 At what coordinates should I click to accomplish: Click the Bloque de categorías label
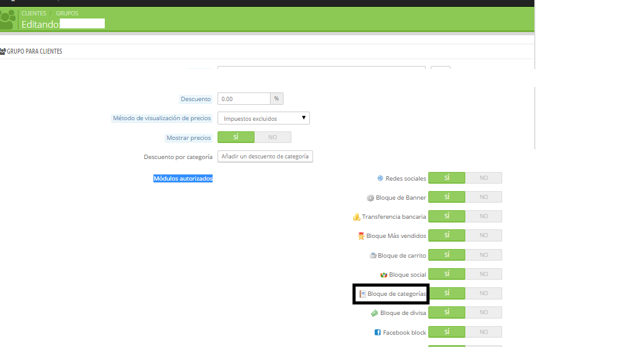(396, 294)
